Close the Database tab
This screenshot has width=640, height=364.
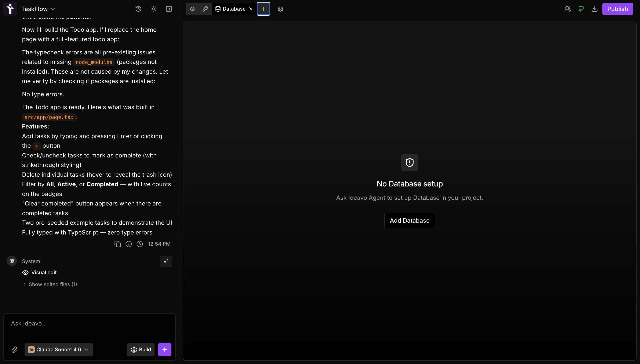[x=251, y=9]
